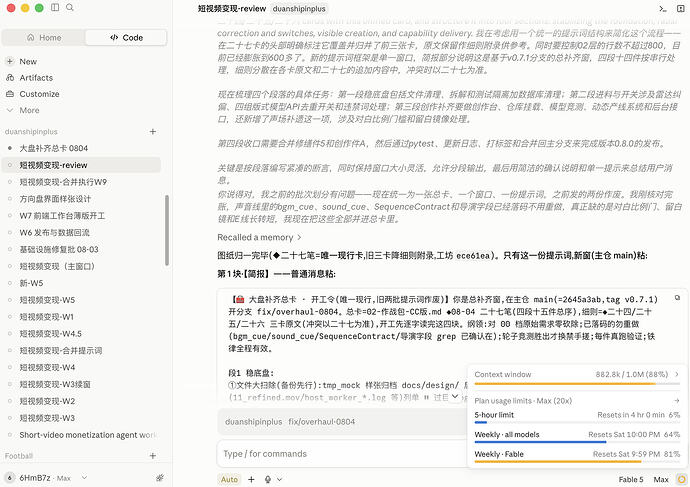Open the Artifacts section

pyautogui.click(x=36, y=78)
